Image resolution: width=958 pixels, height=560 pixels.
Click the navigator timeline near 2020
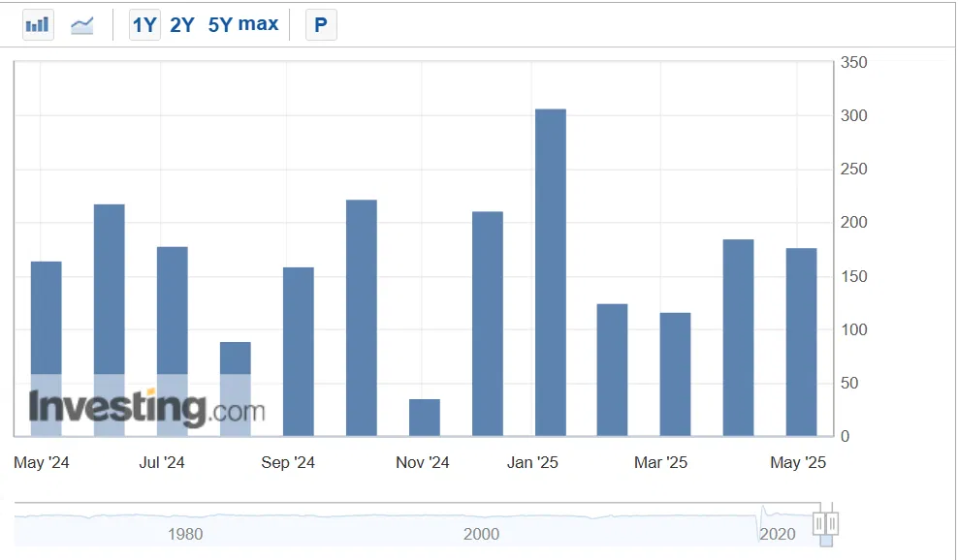click(x=777, y=534)
